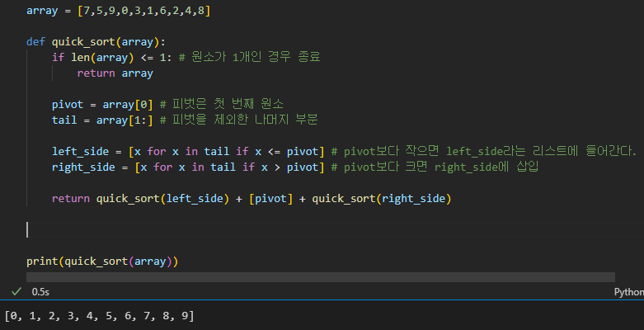Click the right_side list comprehension line
Image resolution: width=644 pixels, height=330 pixels.
pos(188,167)
